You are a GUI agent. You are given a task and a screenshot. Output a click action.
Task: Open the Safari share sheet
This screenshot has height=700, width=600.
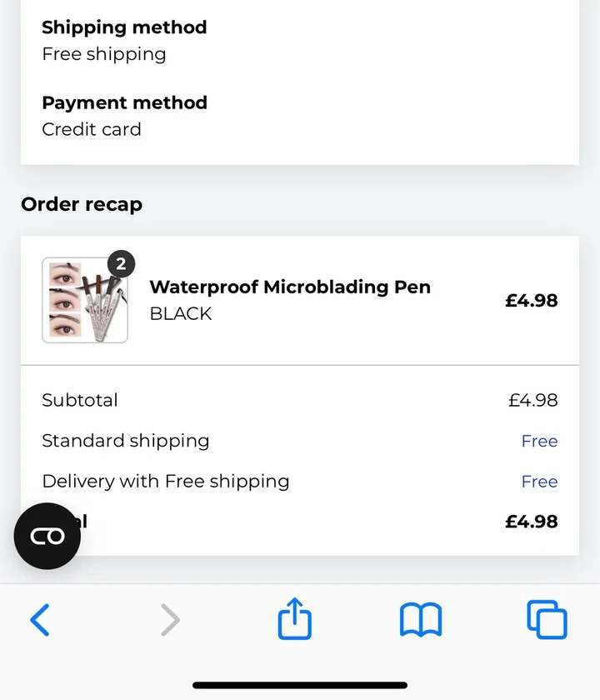click(x=294, y=620)
